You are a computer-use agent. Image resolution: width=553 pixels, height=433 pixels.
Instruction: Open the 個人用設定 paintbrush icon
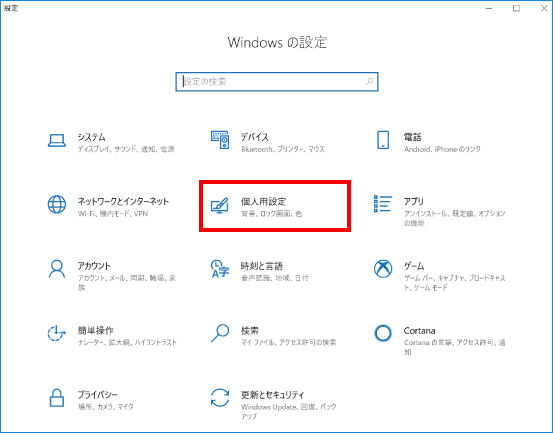[220, 205]
